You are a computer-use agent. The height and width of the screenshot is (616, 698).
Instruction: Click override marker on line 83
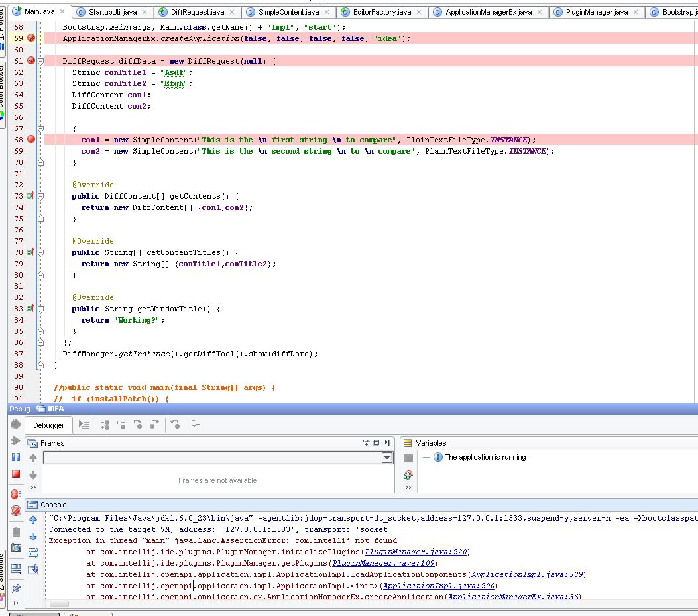click(x=30, y=308)
